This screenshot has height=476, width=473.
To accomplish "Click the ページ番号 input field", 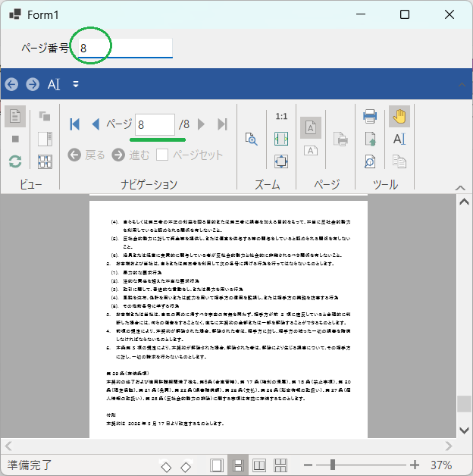I will pyautogui.click(x=125, y=48).
